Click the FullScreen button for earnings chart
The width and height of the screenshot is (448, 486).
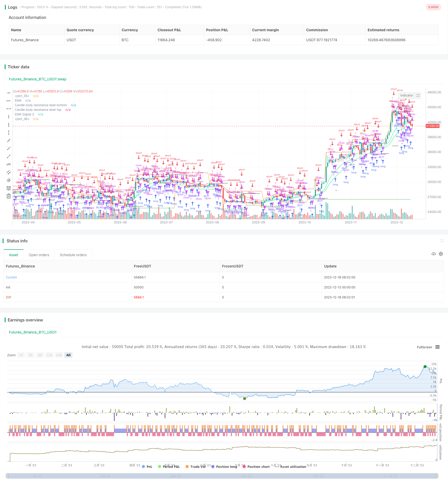pyautogui.click(x=424, y=347)
